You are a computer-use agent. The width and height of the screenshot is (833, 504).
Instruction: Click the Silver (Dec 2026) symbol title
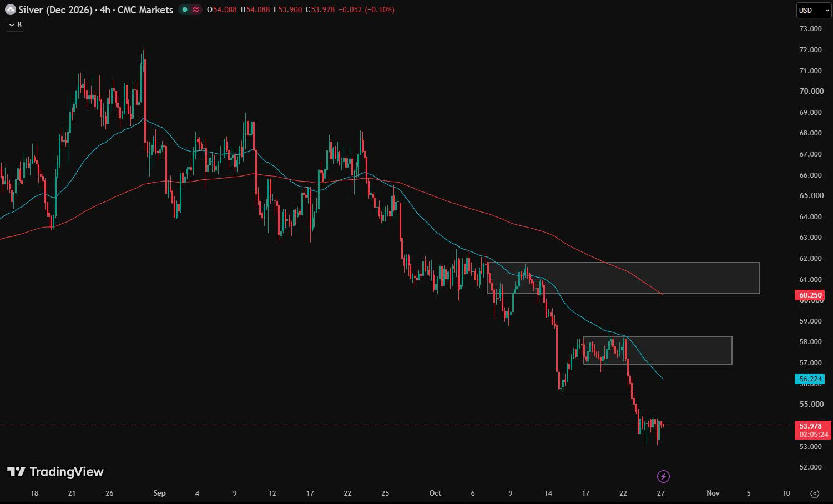click(55, 9)
